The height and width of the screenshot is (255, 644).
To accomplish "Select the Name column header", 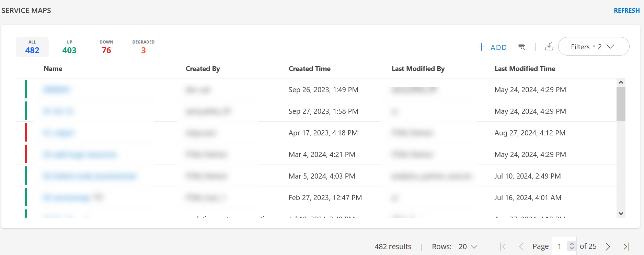I will pos(53,69).
